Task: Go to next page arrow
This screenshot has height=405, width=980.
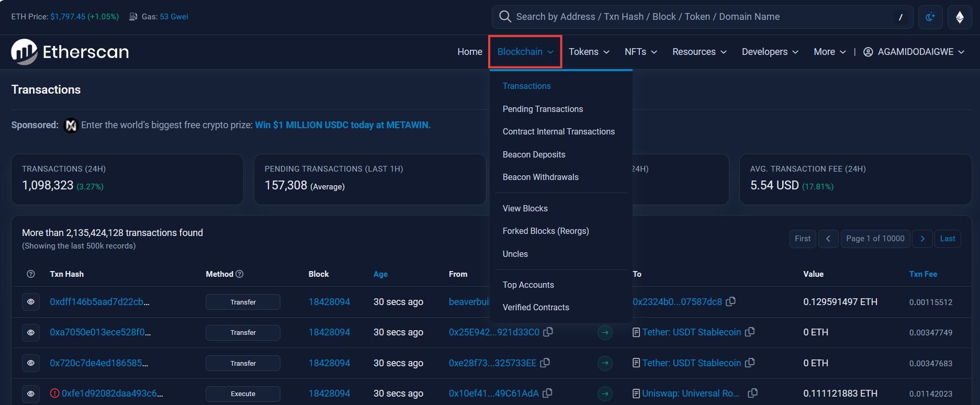Action: [x=922, y=239]
